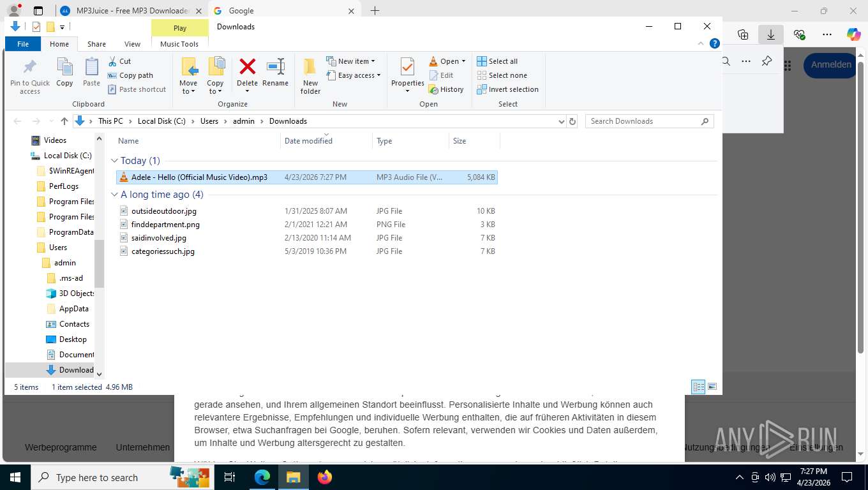Viewport: 868px width, 490px height.
Task: Open the New item dropdown
Action: pyautogui.click(x=351, y=61)
